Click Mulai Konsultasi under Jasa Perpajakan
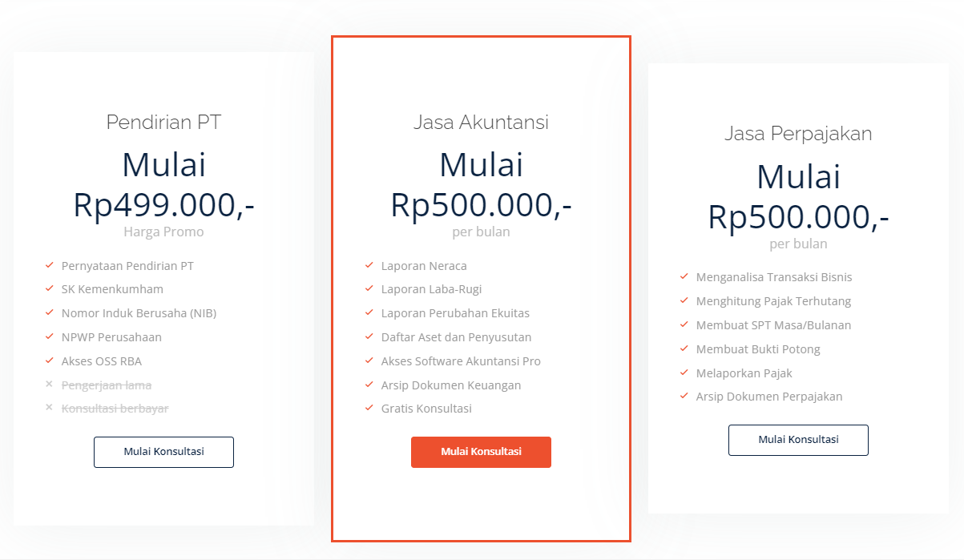Viewport: 964px width, 560px height. point(798,440)
